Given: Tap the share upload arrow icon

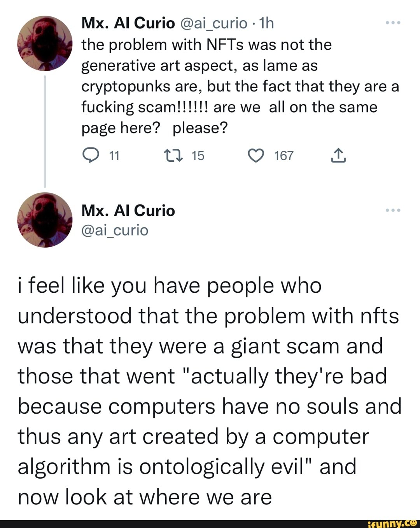Looking at the screenshot, I should [338, 156].
